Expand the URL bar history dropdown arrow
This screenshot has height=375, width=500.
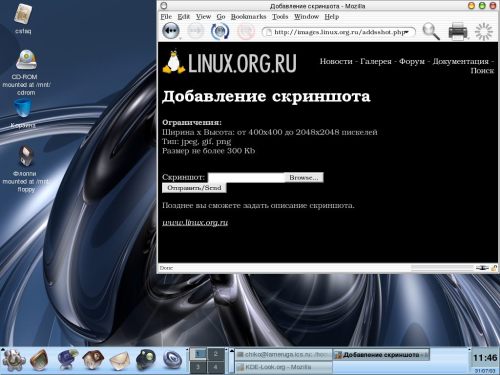(x=407, y=32)
